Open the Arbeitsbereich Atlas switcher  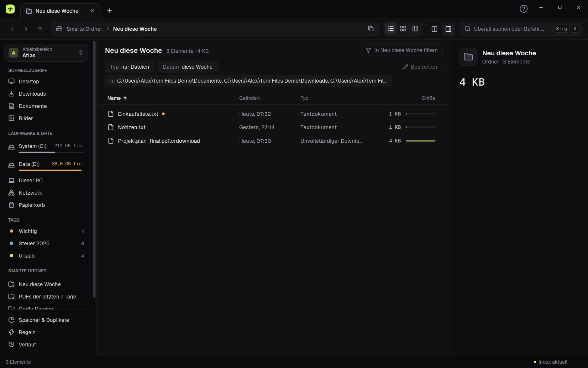(x=46, y=52)
